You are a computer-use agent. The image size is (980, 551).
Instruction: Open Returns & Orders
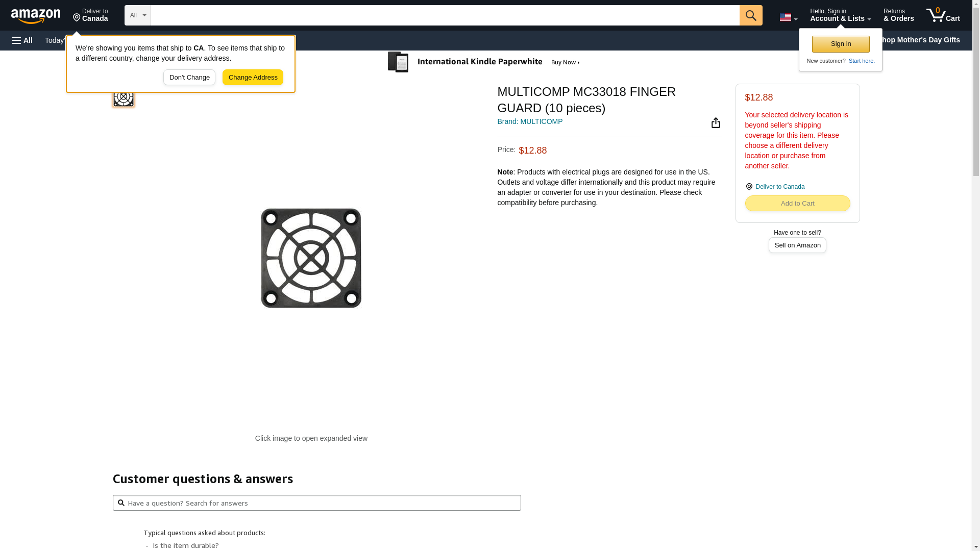click(x=898, y=15)
